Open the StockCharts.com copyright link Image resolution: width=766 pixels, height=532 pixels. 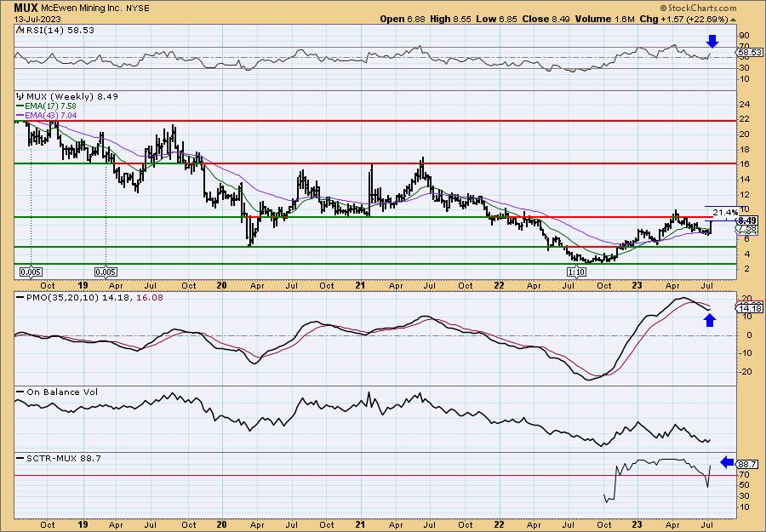point(698,8)
